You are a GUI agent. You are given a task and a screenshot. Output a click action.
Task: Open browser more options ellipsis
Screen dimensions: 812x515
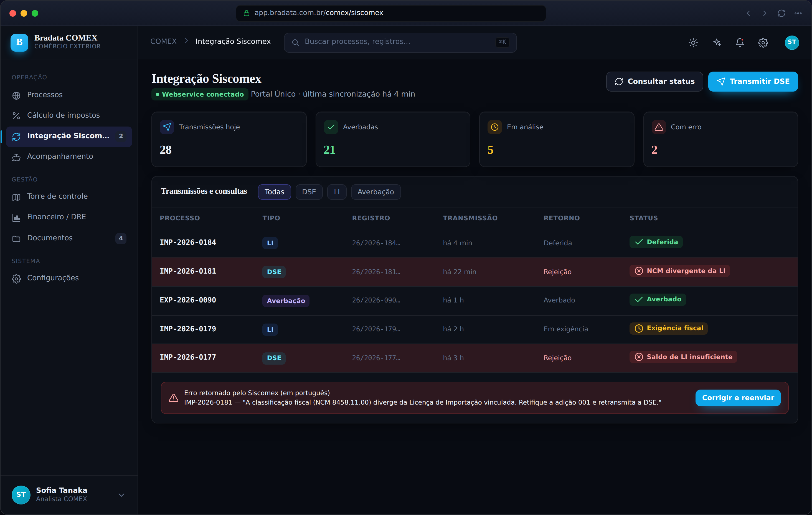click(798, 14)
